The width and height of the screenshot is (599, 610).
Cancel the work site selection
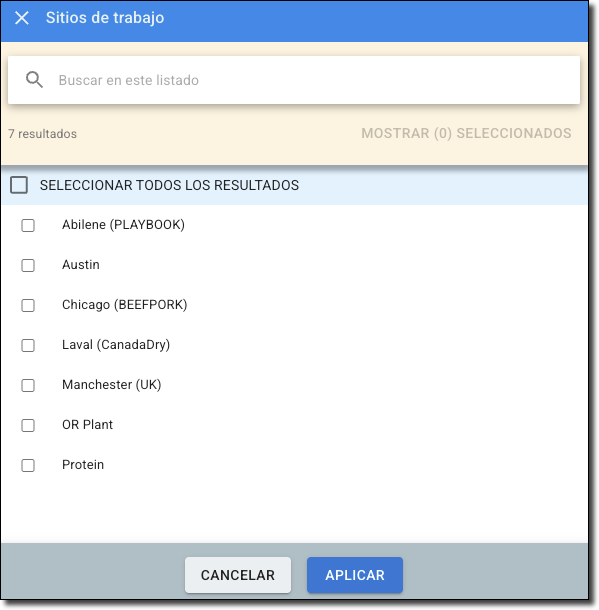coord(238,575)
